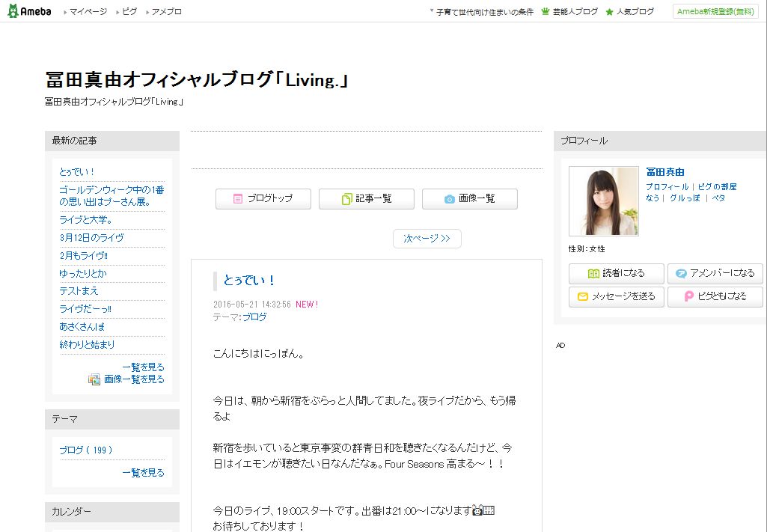The width and height of the screenshot is (767, 532).
Task: Open マイページ in top navigation
Action: tap(88, 12)
